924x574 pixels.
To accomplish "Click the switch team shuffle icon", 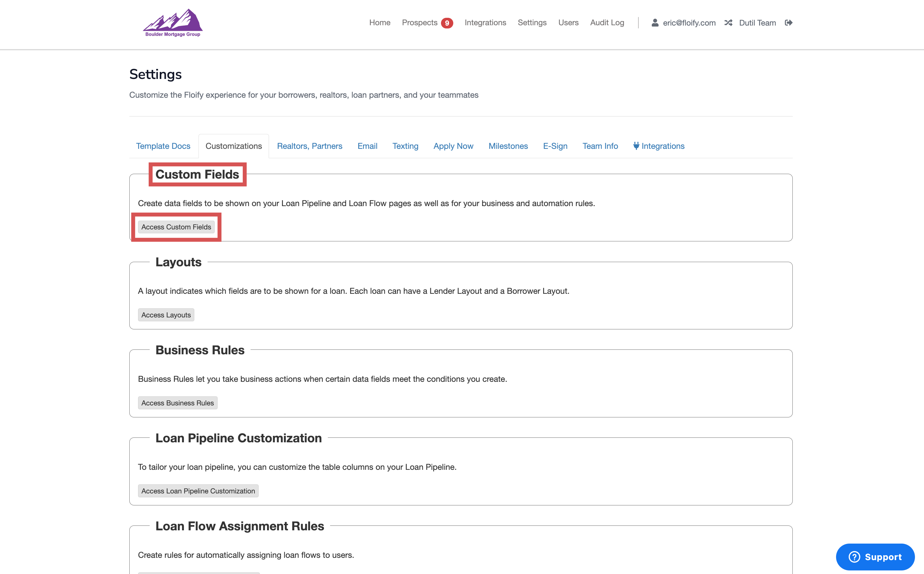I will click(x=728, y=23).
